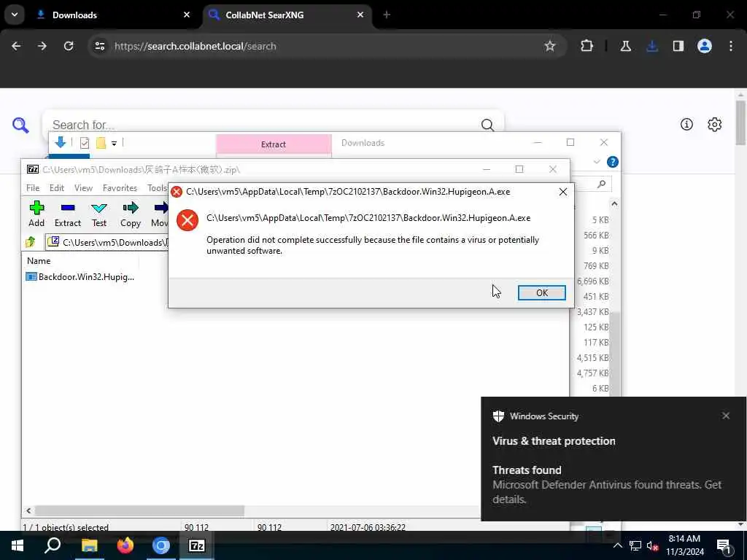Click the 7-Zip horizontal scrollbar thumb
Viewport: 747px width, 560px height.
click(139, 511)
